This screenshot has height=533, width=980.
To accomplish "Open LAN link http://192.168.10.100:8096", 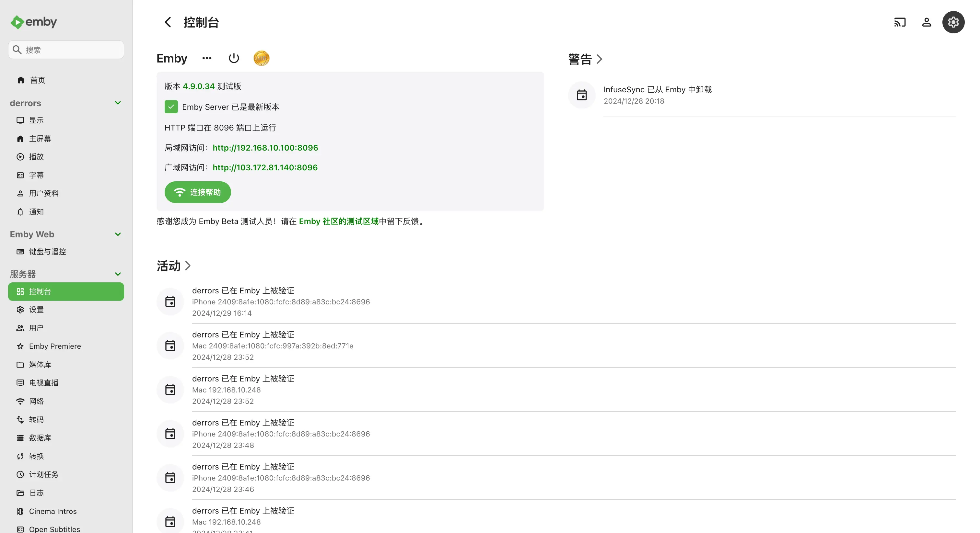I will [x=265, y=148].
